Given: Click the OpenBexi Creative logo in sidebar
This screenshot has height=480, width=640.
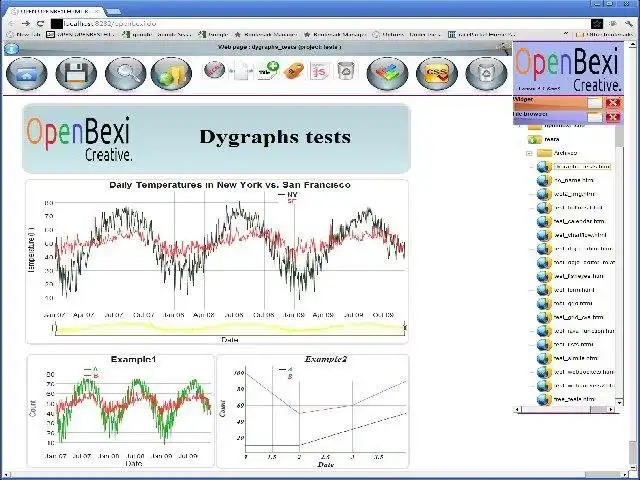Looking at the screenshot, I should [x=568, y=68].
